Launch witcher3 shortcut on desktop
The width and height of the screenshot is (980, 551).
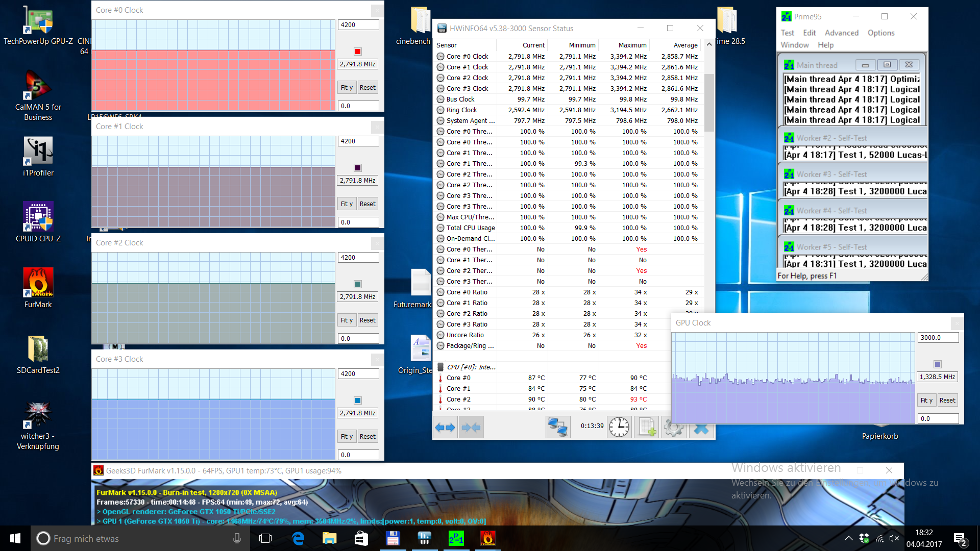(38, 425)
